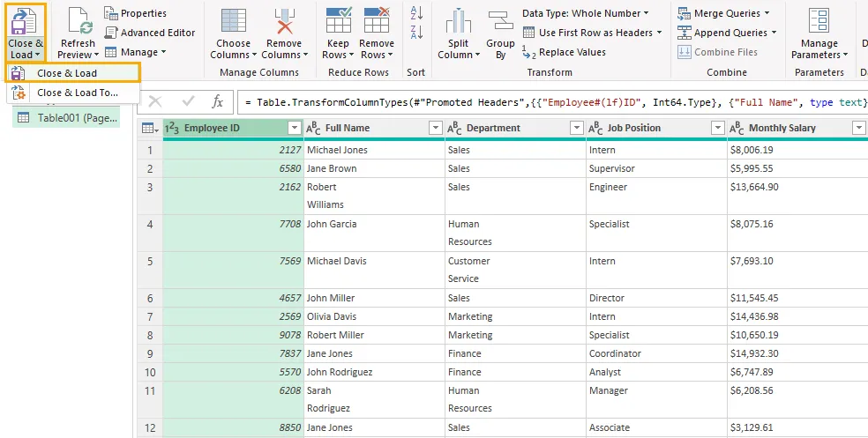Open the Advanced Editor

pos(150,33)
